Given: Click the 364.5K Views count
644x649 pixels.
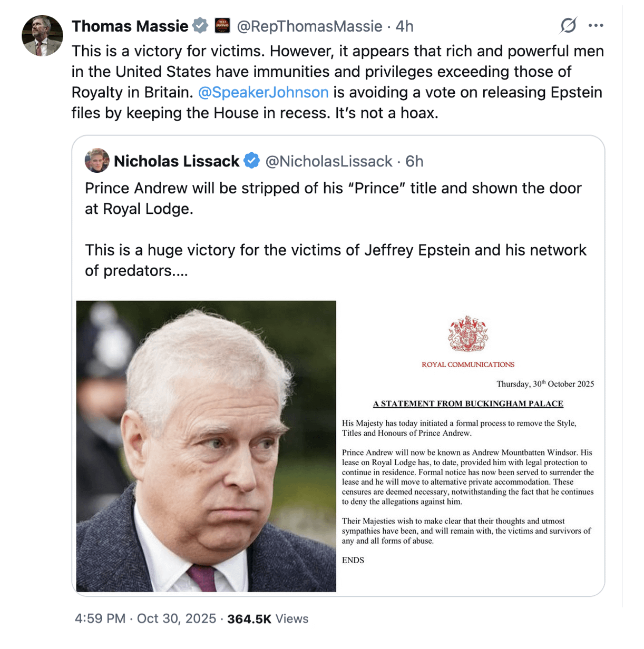Looking at the screenshot, I should 268,618.
